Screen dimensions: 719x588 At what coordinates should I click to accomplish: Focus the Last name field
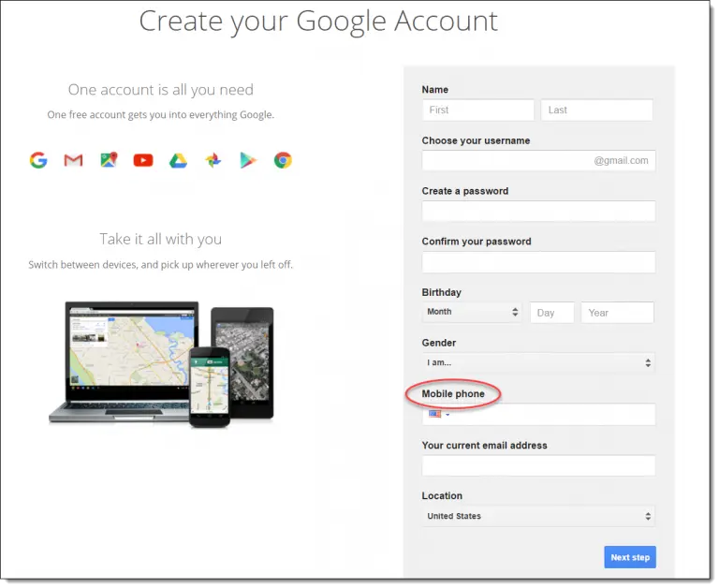597,110
